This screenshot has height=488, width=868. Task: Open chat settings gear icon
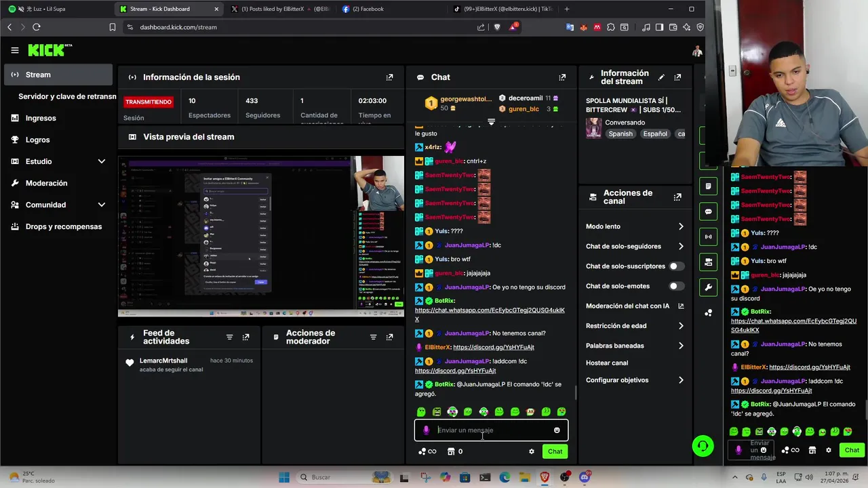coord(532,451)
